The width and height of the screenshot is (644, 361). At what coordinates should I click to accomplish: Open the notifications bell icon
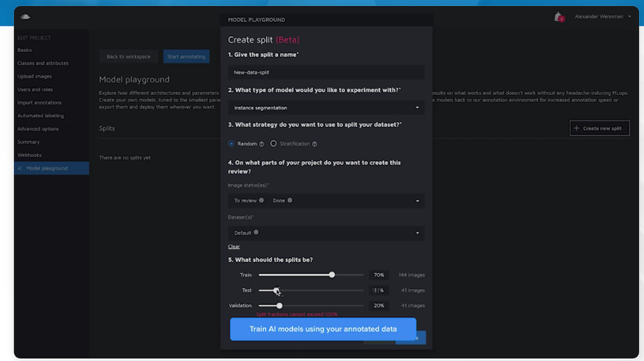point(558,17)
